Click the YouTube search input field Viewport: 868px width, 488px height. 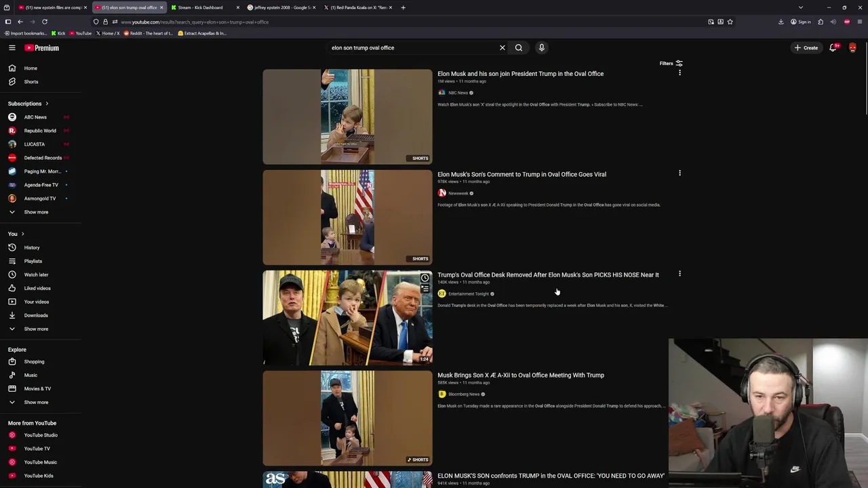click(x=412, y=47)
